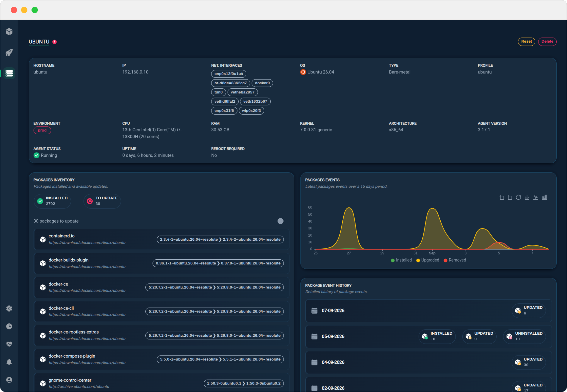Open the rocket icon in sidebar
Screen dimensions: 567x392
pyautogui.click(x=9, y=52)
